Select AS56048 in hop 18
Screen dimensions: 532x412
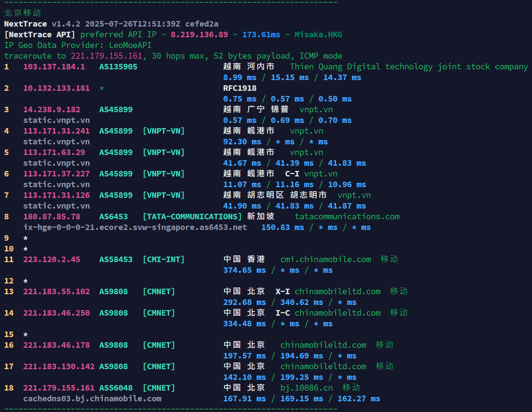click(116, 388)
